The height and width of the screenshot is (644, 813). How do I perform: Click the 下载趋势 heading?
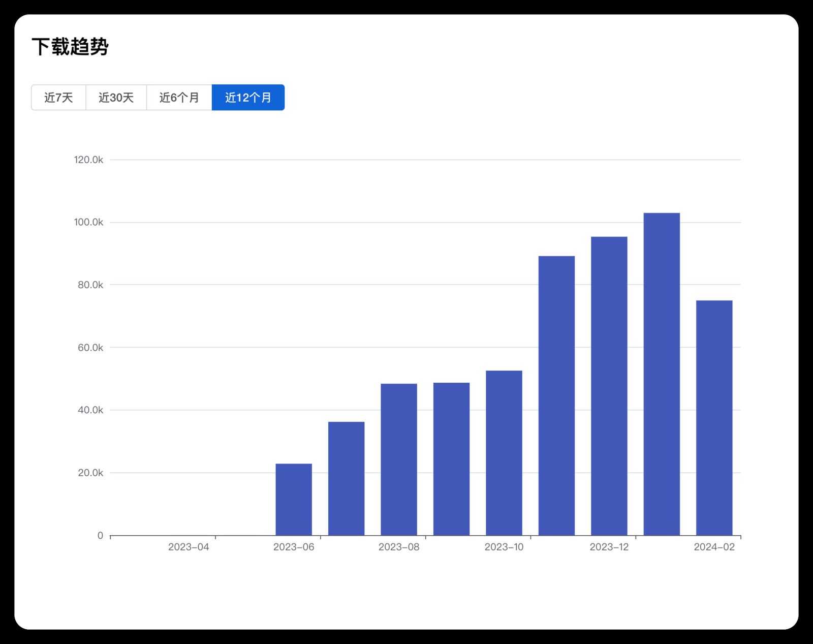tap(70, 46)
